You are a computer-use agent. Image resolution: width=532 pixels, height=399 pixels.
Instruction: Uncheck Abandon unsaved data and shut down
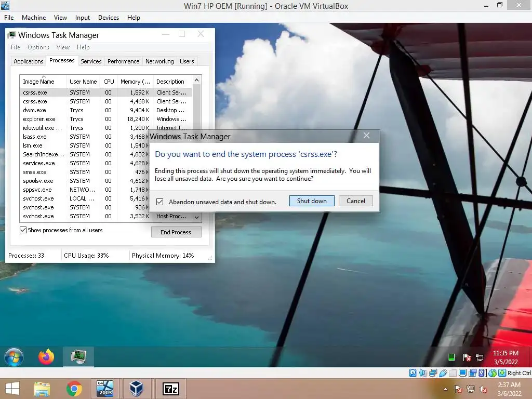[160, 202]
